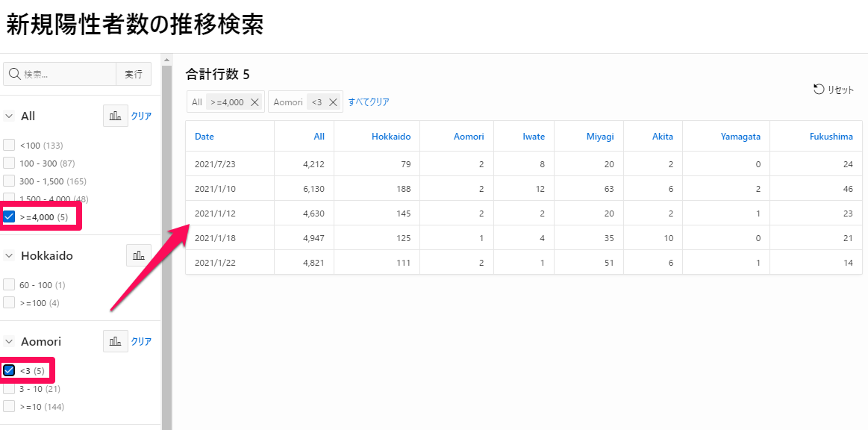
Task: Select the 2021/7/23 date cell
Action: pos(230,163)
